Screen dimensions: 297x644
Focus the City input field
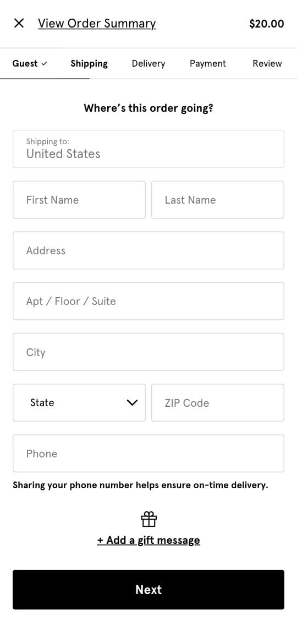[148, 352]
